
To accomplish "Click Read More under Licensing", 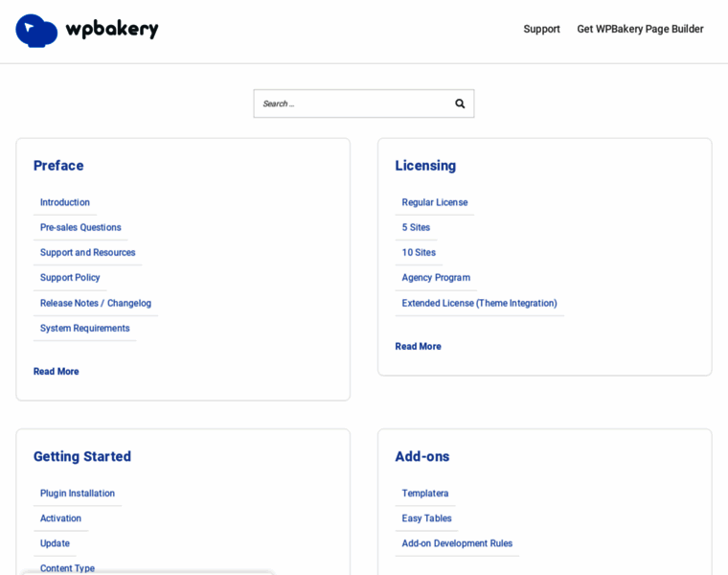I will [x=418, y=347].
